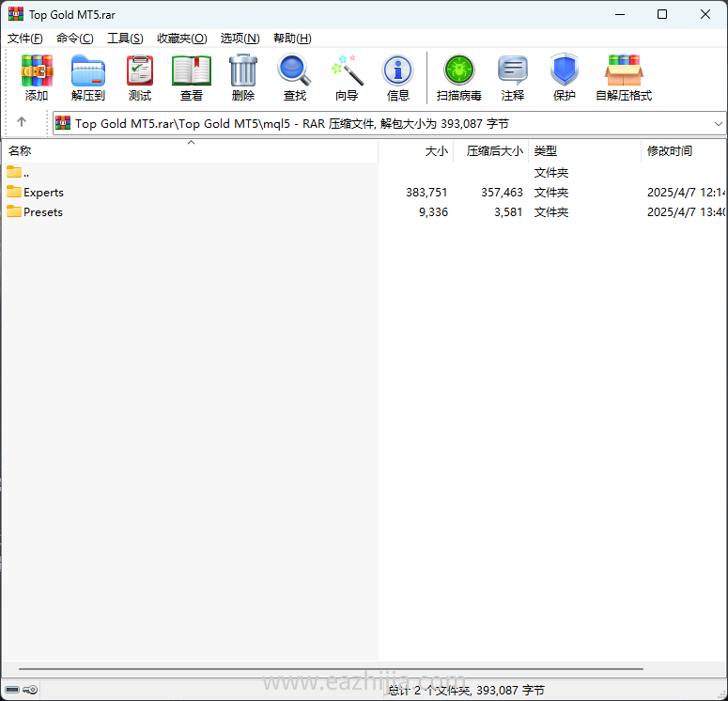The image size is (728, 701).
Task: Open the Favorites (收藏夹) menu
Action: (182, 39)
